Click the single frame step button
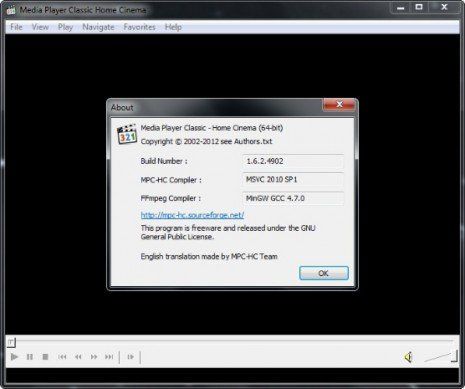 point(130,357)
